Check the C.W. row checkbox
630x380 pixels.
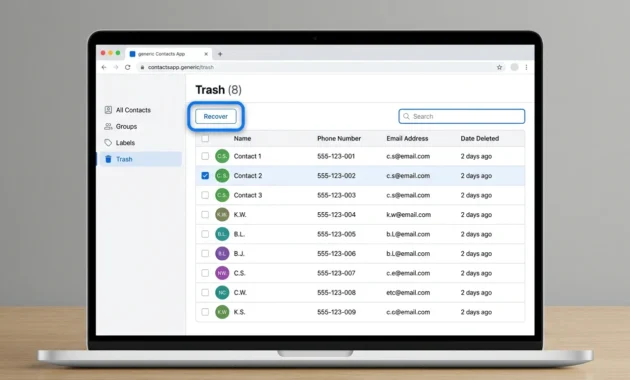click(x=205, y=292)
